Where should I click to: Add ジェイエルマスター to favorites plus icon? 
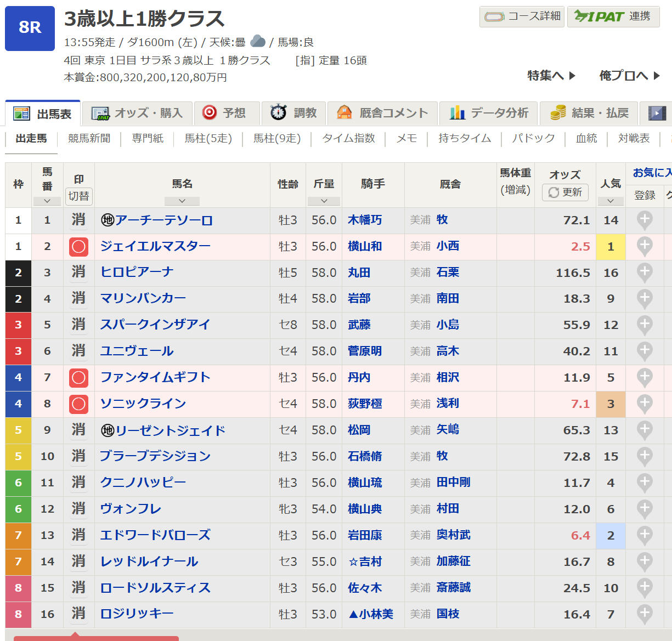(x=645, y=247)
